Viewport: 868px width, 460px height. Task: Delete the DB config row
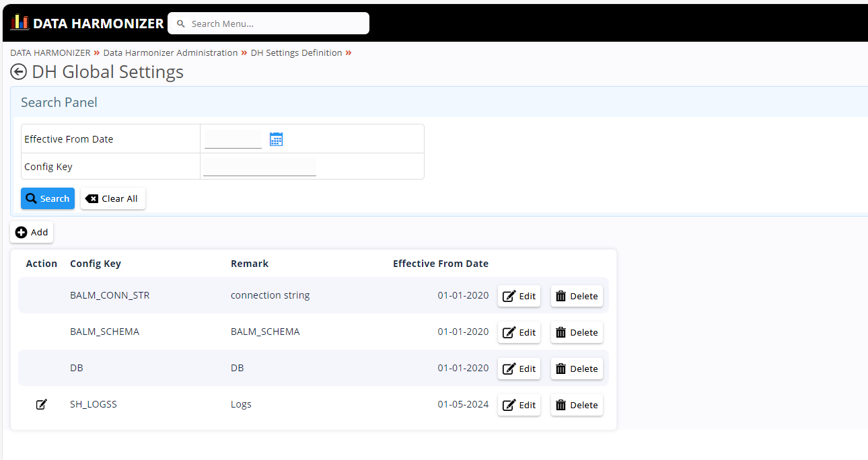[577, 369]
